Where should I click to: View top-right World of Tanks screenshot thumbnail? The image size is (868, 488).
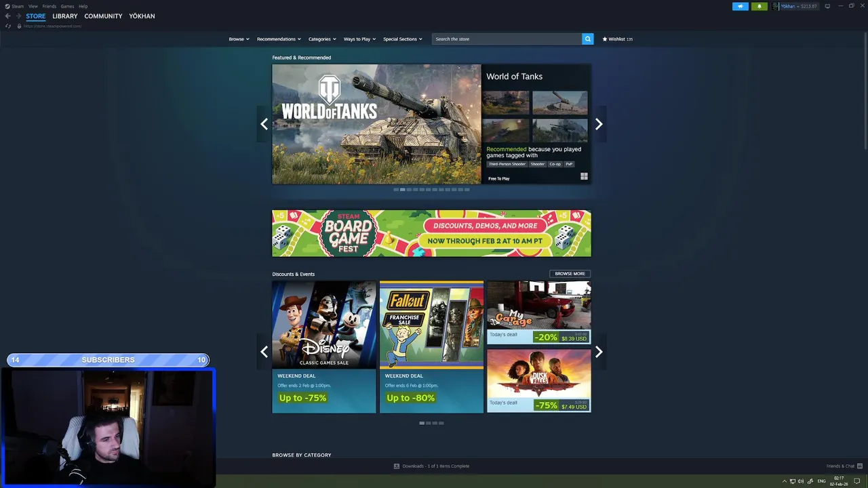pyautogui.click(x=560, y=103)
